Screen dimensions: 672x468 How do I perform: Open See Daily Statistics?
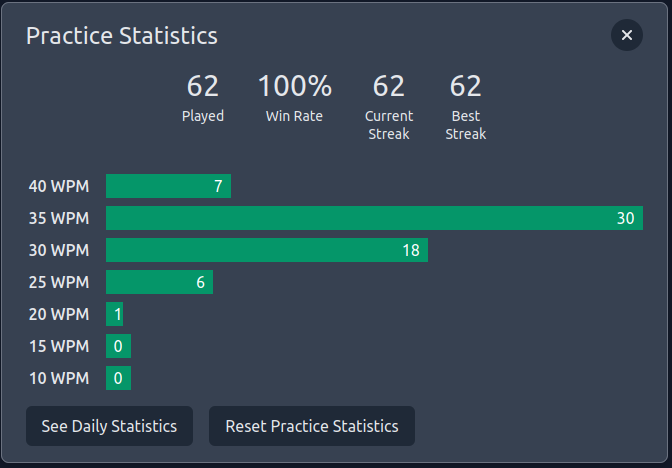109,426
